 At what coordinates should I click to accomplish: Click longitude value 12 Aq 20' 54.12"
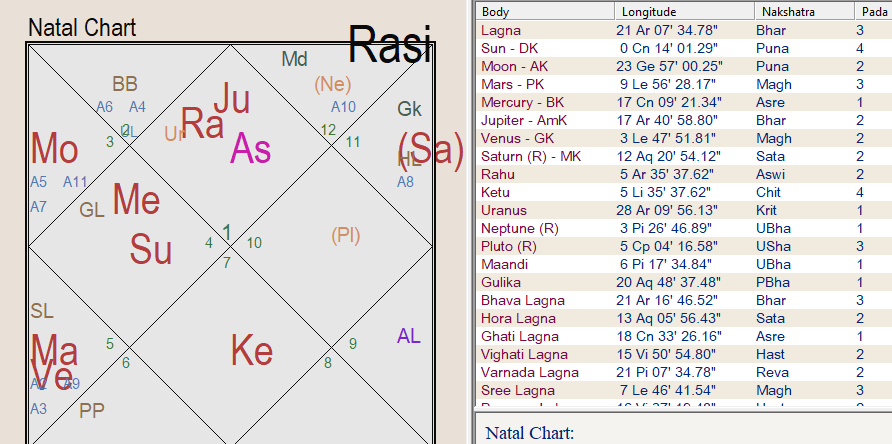tap(668, 156)
